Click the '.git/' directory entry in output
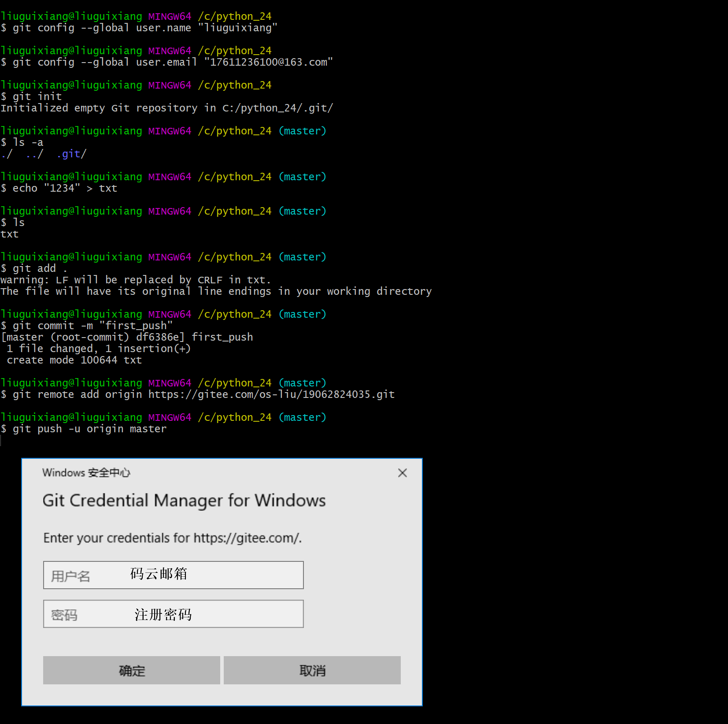The image size is (728, 724). click(71, 154)
